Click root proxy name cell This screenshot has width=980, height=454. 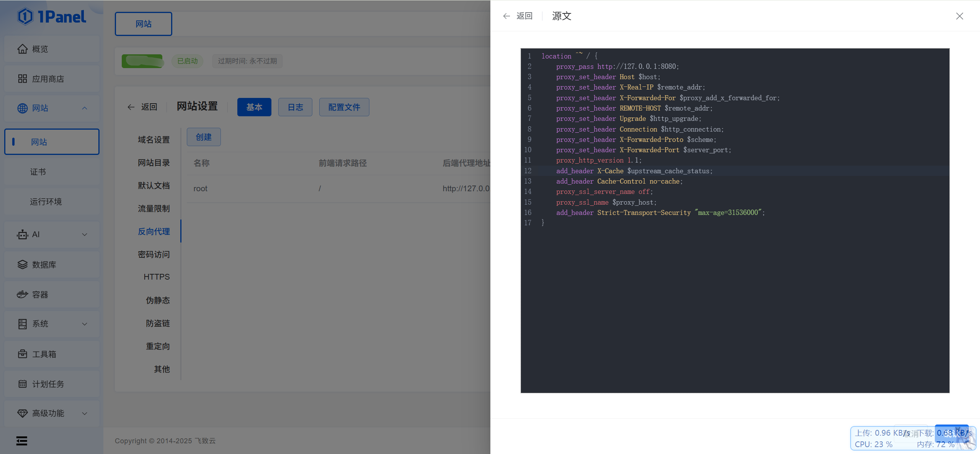click(201, 189)
